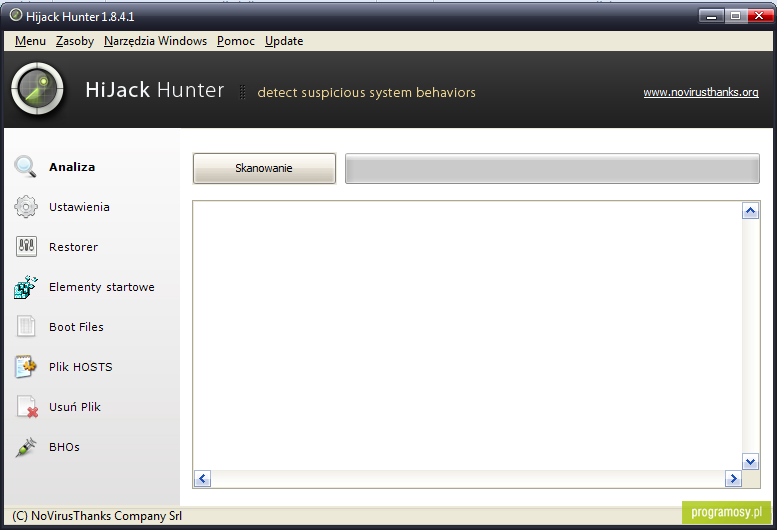
Task: Click scroll right arrow in results pane
Action: point(733,478)
